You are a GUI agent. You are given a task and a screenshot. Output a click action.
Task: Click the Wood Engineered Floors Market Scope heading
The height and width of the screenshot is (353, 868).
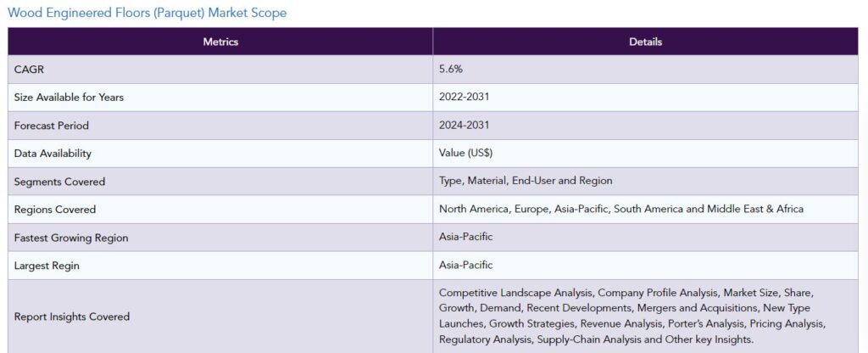point(147,13)
